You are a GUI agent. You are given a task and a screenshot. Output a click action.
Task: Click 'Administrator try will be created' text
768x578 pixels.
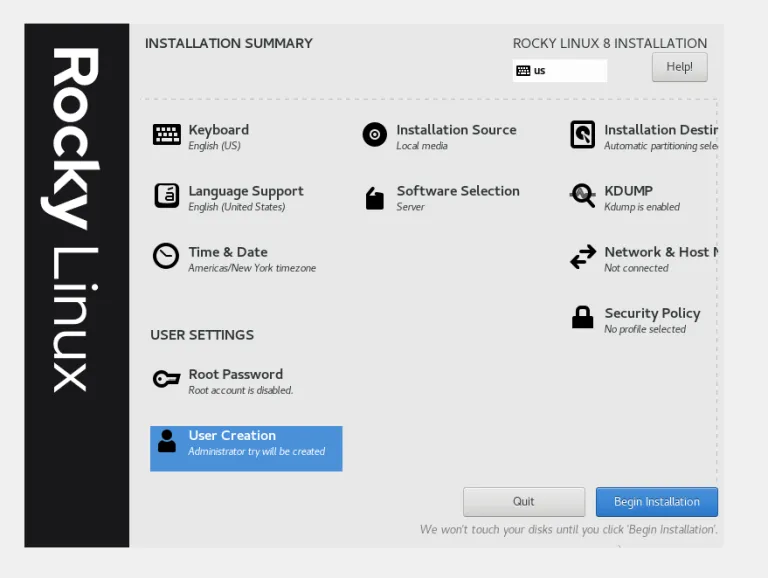[257, 452]
